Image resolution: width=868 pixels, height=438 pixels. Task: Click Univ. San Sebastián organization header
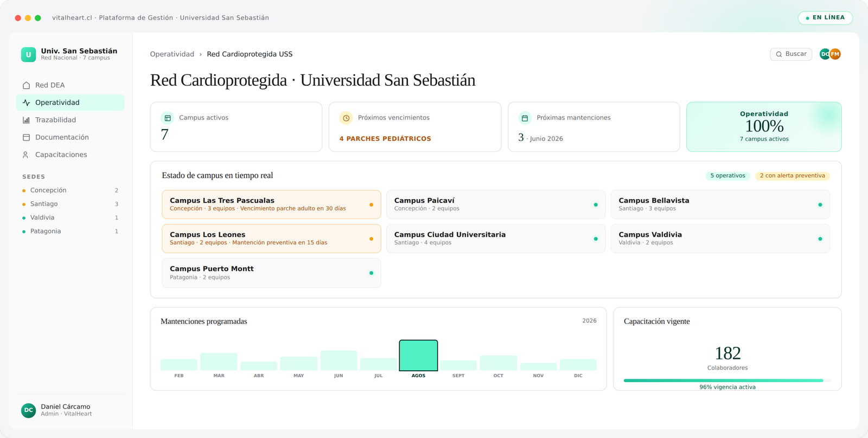(x=71, y=54)
